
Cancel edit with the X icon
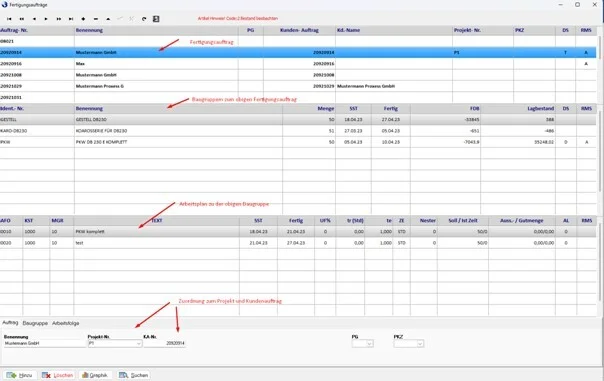coord(132,19)
